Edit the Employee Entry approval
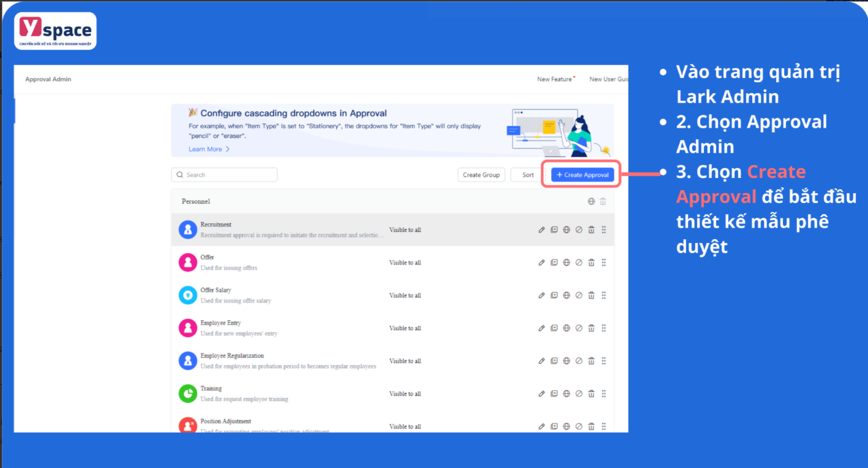The image size is (868, 468). point(541,328)
